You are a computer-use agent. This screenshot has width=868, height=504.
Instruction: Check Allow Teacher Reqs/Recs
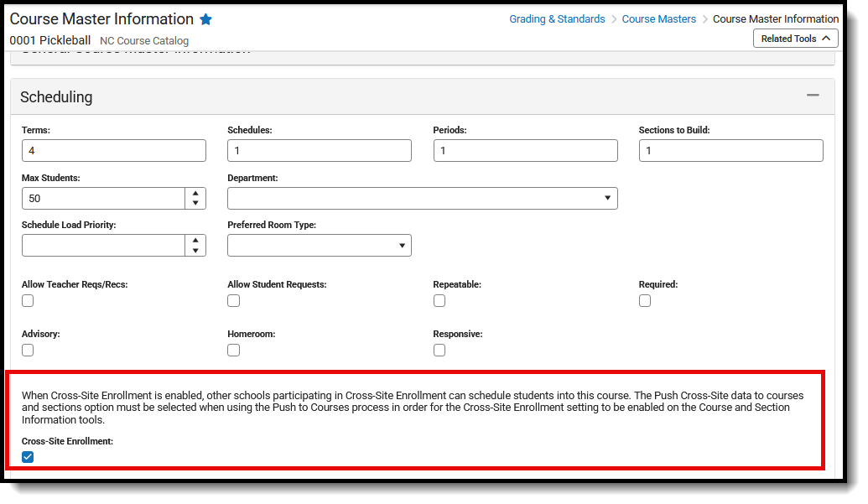tap(28, 300)
